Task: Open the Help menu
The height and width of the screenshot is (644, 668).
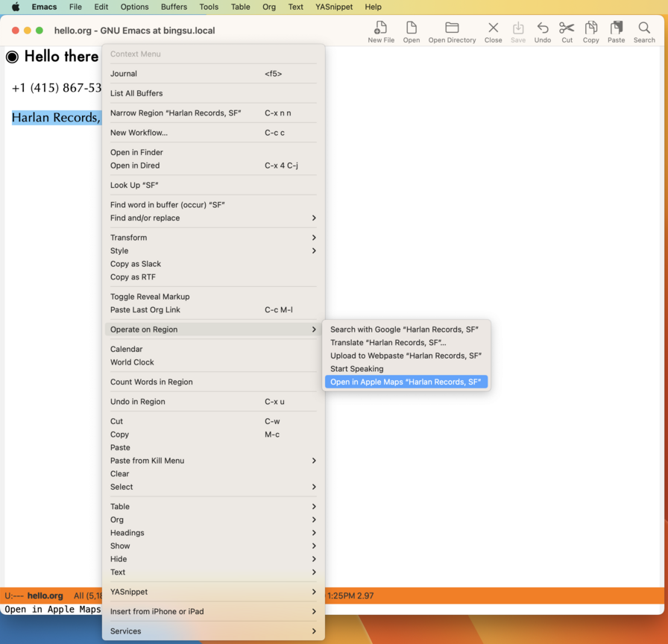Action: pos(373,7)
